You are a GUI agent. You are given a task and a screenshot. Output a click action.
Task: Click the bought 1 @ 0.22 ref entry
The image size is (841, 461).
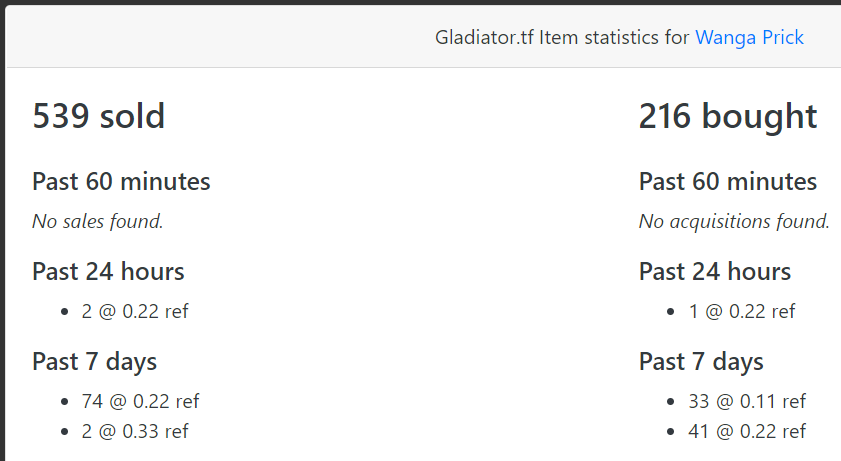coord(742,311)
